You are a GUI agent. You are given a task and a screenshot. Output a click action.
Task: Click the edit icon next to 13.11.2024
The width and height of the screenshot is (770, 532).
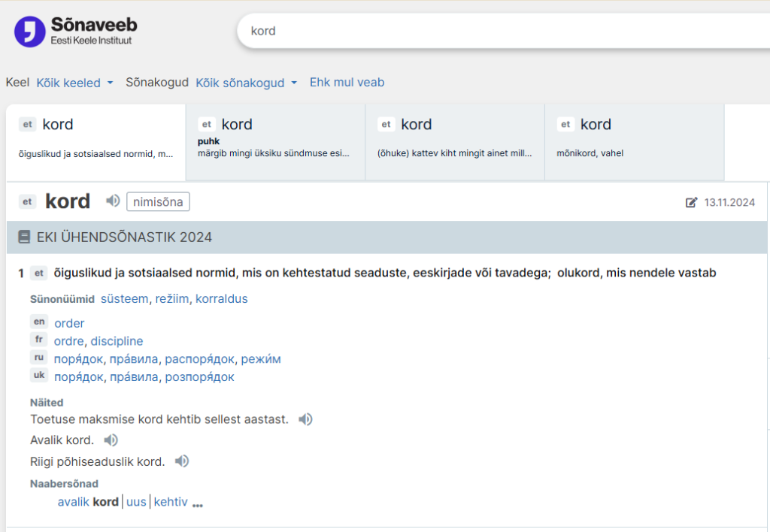click(691, 202)
